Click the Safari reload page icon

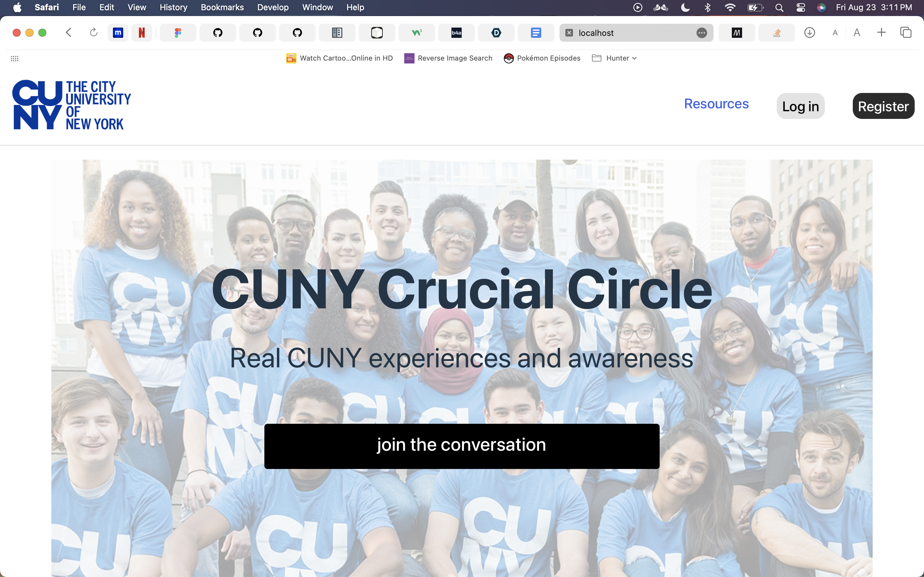click(x=94, y=32)
